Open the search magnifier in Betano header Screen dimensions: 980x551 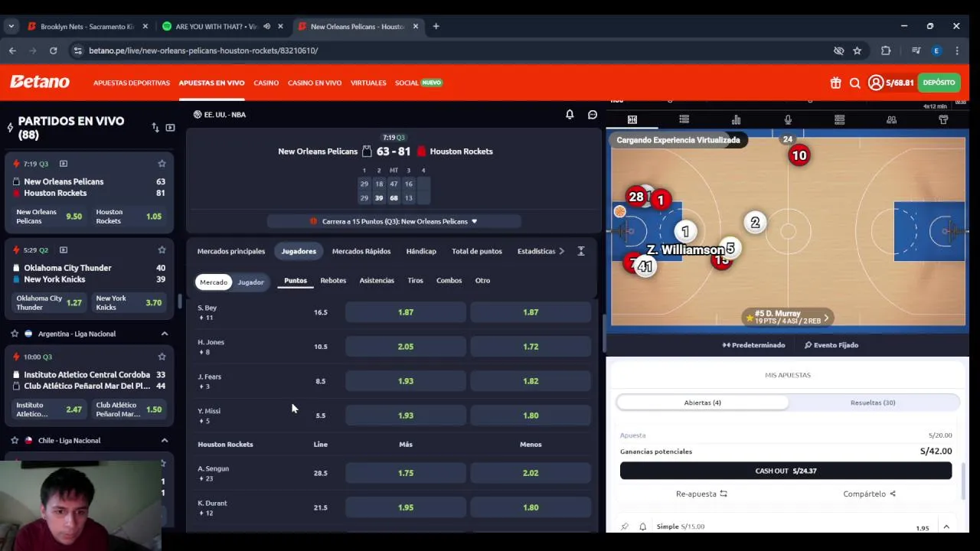coord(855,83)
